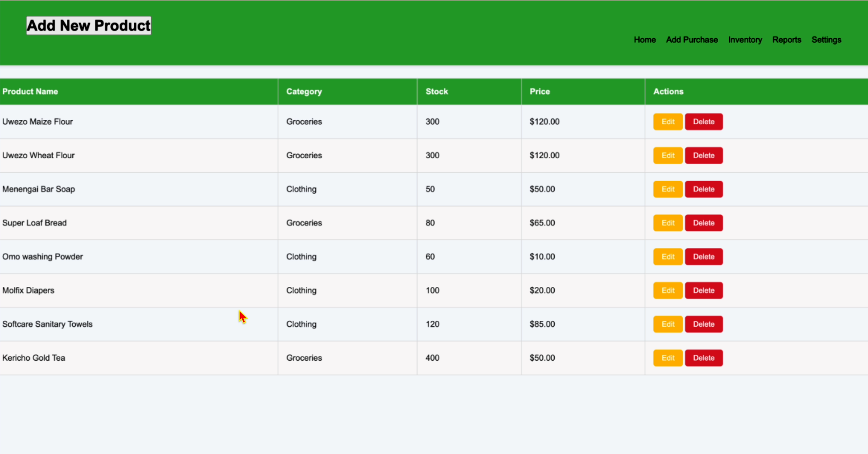Open the Add Purchase page
Screen dimensions: 868x454
click(x=692, y=40)
